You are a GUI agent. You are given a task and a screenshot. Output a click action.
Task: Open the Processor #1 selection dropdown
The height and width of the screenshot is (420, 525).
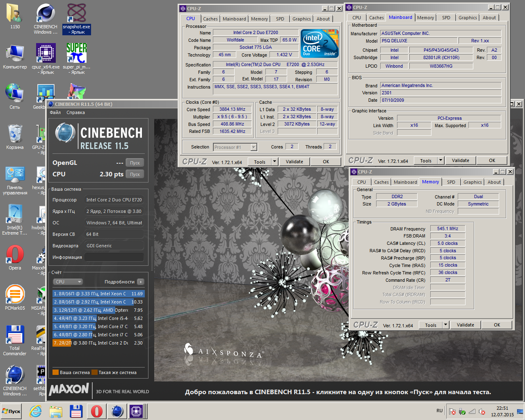point(235,147)
